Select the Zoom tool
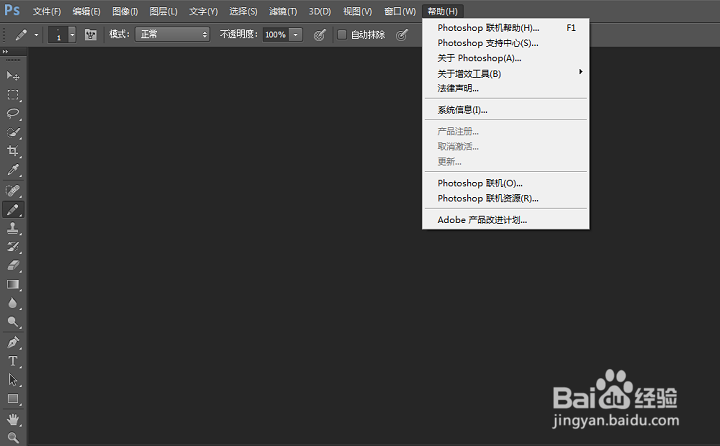The width and height of the screenshot is (720, 446). point(13,437)
